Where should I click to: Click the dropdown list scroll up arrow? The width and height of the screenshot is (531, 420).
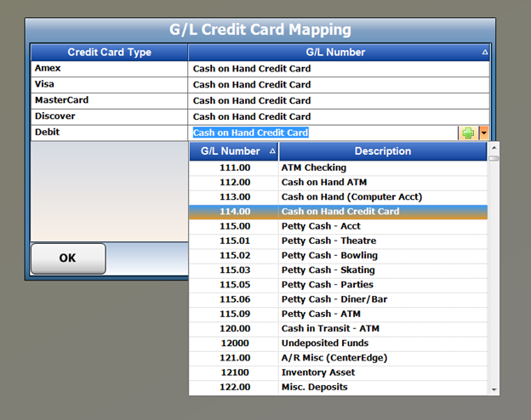[x=494, y=148]
